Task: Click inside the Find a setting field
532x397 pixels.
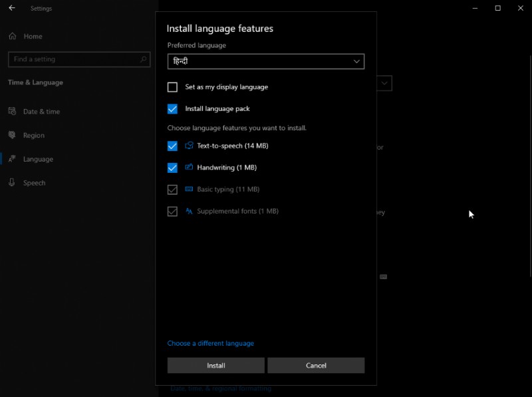Action: (73, 59)
